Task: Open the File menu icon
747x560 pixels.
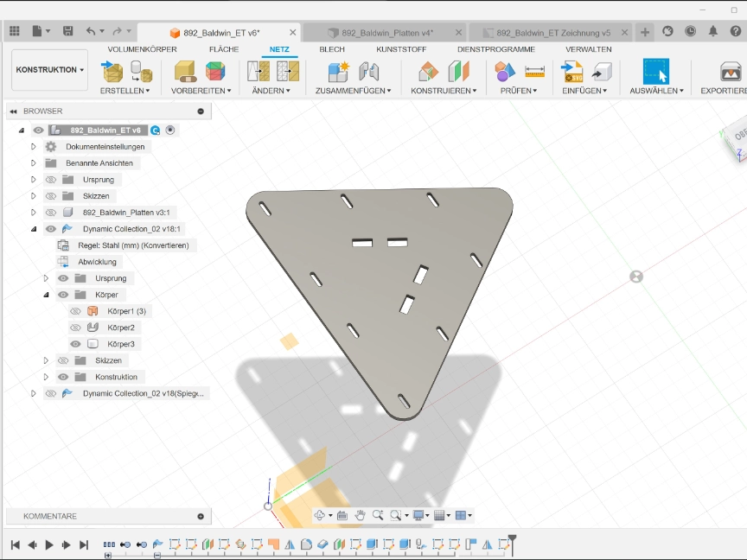Action: pos(37,31)
